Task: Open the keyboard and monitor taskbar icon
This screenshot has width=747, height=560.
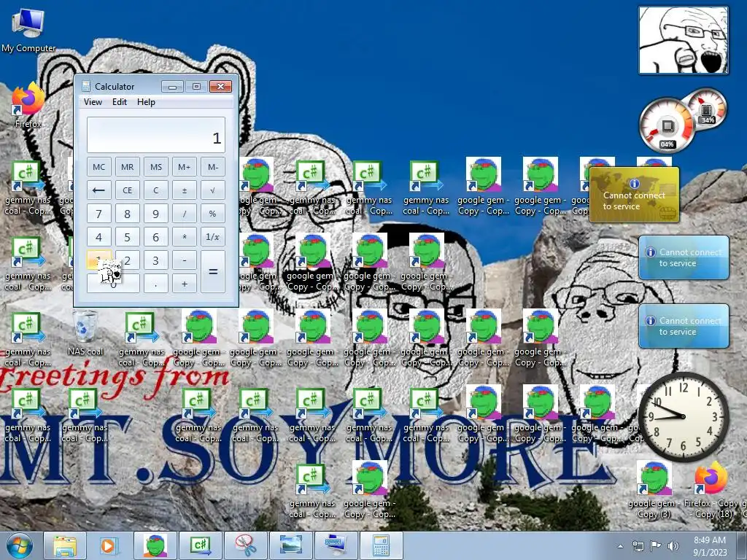Action: (336, 545)
